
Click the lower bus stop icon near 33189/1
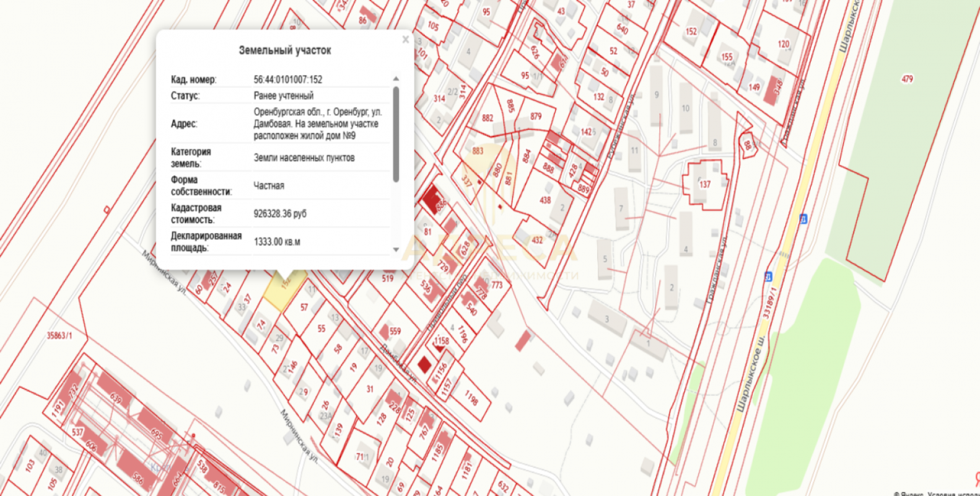click(x=769, y=277)
